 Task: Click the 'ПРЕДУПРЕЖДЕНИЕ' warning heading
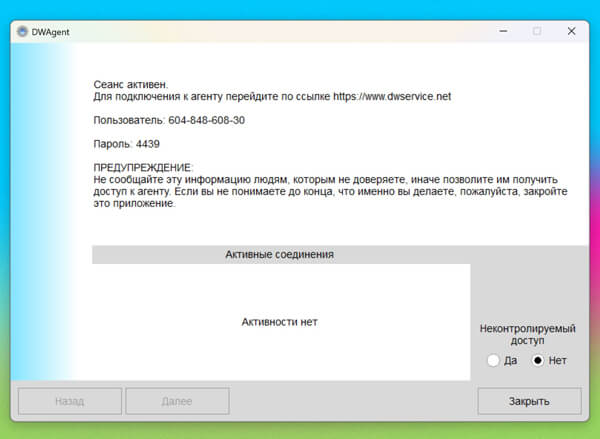(142, 167)
